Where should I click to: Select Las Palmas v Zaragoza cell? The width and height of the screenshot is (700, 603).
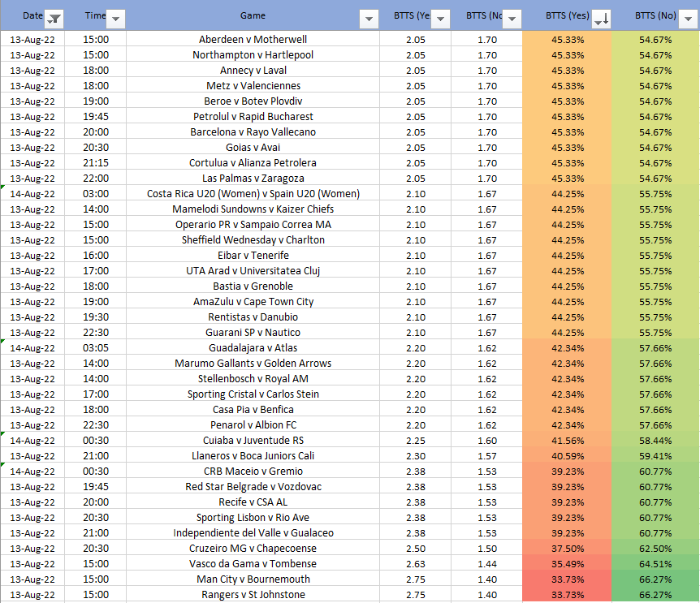coord(253,179)
